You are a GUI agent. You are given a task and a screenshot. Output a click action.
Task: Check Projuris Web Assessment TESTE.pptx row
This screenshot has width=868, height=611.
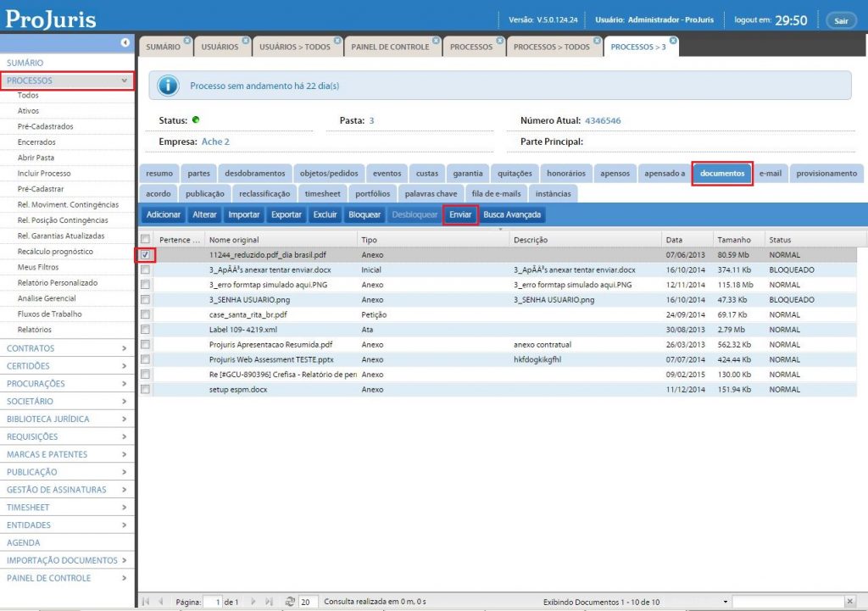pyautogui.click(x=145, y=359)
